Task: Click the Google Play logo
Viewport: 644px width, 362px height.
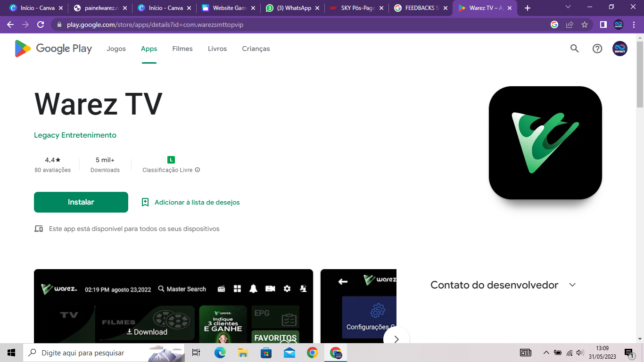Action: click(53, 49)
